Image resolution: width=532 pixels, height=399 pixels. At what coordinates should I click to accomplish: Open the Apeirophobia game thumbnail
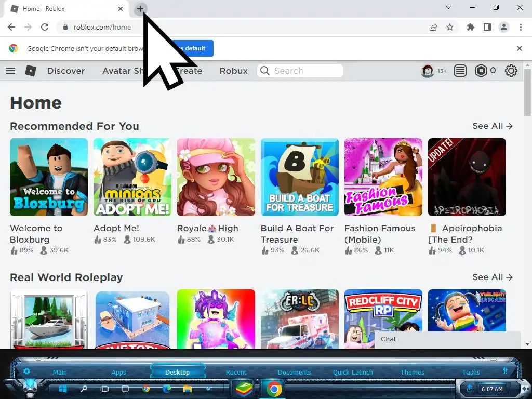[467, 177]
